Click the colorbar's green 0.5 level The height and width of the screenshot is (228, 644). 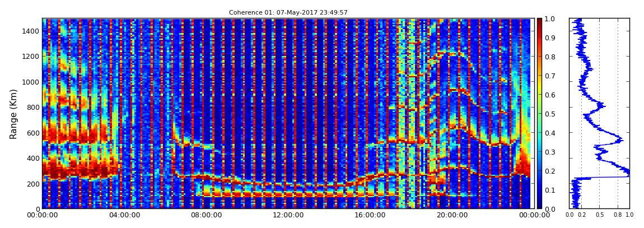click(539, 114)
